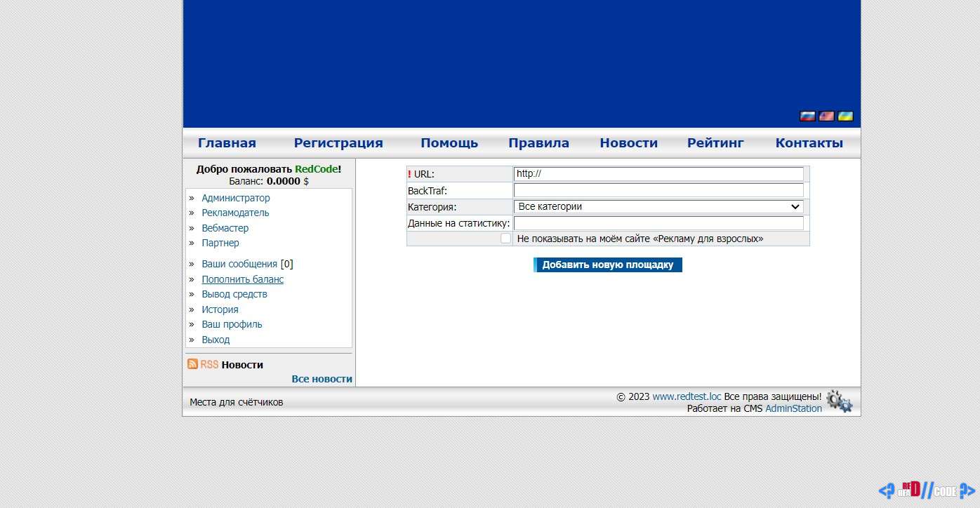Switch language with the Ukrainian flag icon
The image size is (980, 508).
(x=845, y=116)
